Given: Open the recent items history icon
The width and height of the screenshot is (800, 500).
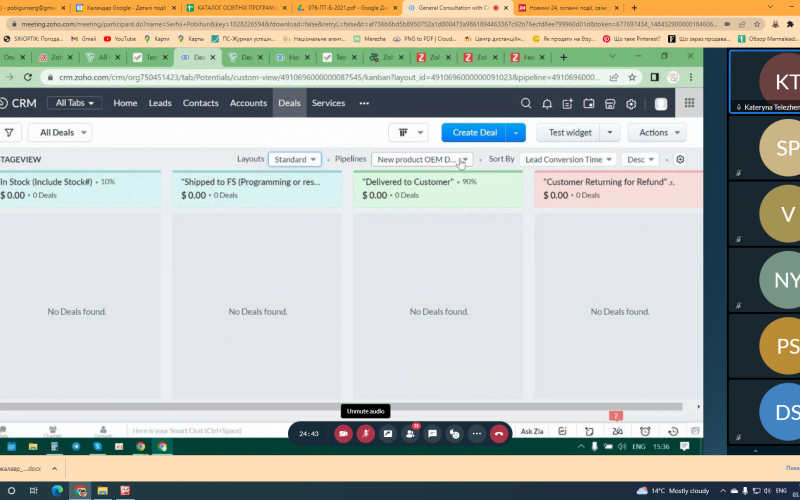Looking at the screenshot, I should coord(673,431).
